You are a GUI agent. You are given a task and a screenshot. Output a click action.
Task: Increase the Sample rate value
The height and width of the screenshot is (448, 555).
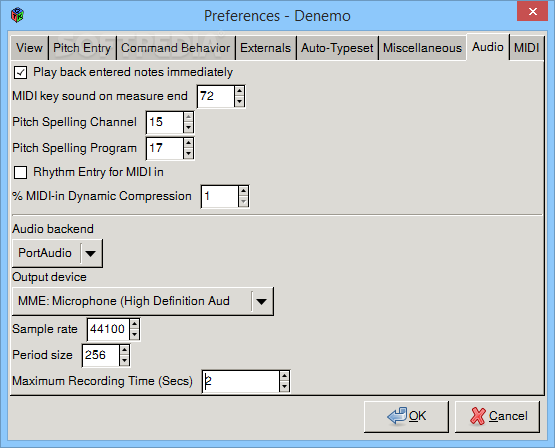pos(135,324)
